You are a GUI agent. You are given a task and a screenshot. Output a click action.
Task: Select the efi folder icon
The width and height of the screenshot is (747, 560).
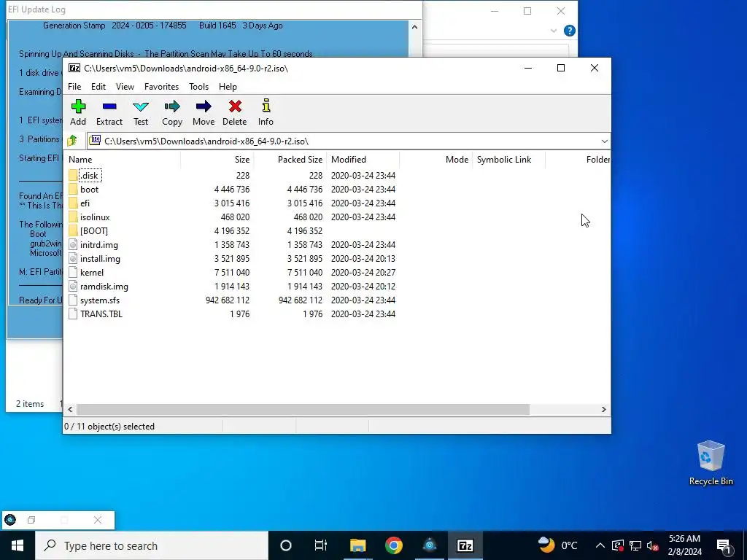coord(73,203)
